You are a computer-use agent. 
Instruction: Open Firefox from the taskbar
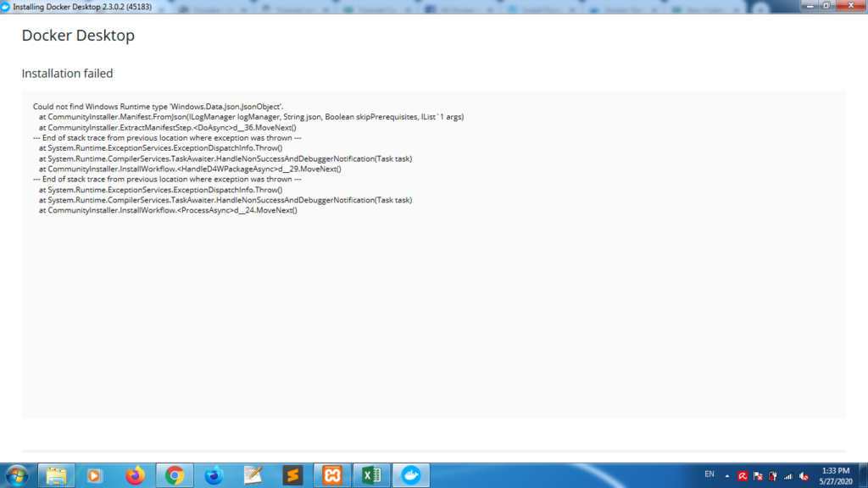(135, 475)
